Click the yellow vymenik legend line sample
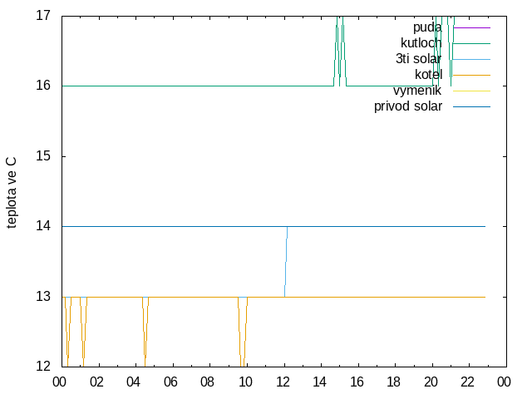The height and width of the screenshot is (399, 532). click(x=471, y=91)
